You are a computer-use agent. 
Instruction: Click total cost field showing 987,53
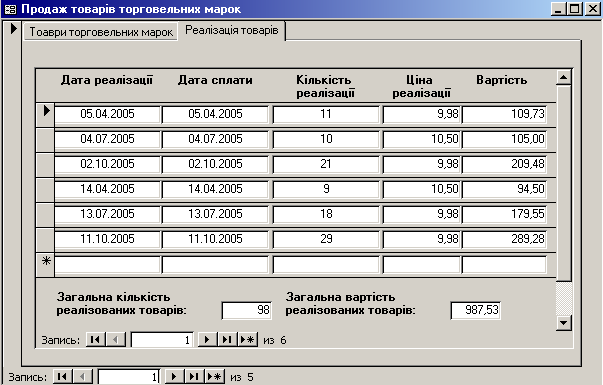pos(475,310)
